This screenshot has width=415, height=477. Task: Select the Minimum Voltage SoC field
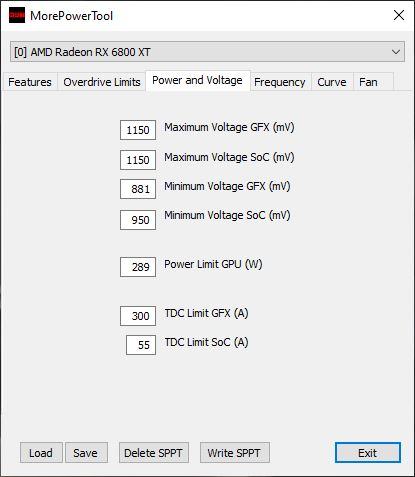click(138, 220)
